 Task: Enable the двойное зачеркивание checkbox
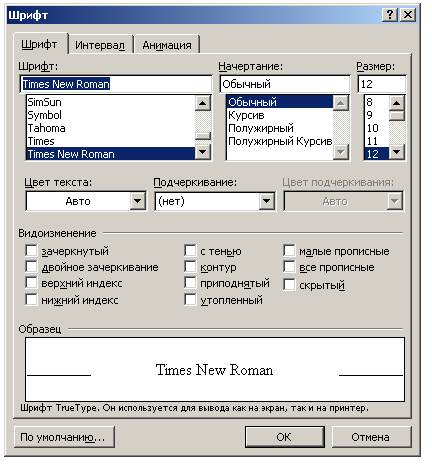[31, 267]
